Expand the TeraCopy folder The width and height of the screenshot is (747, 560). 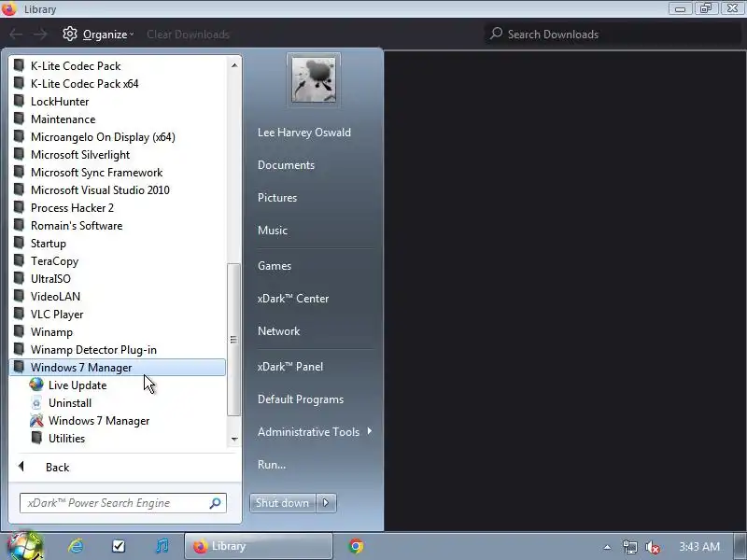[x=117, y=261]
